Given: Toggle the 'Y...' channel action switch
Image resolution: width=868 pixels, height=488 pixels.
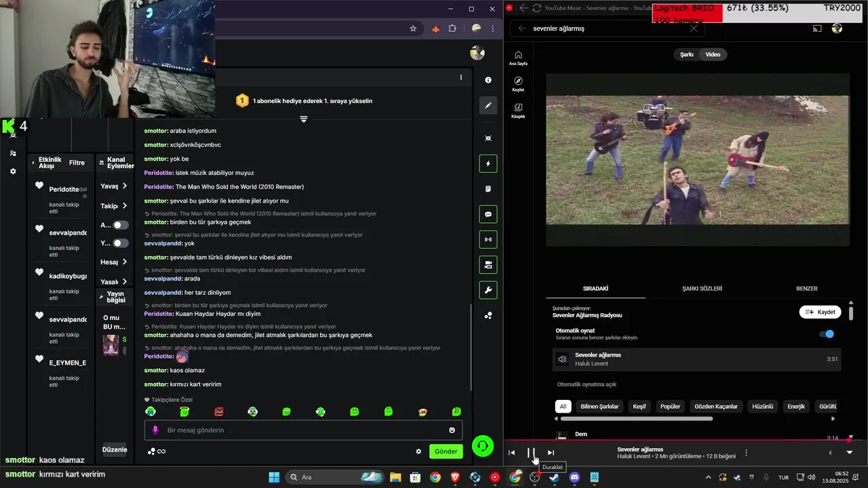Looking at the screenshot, I should click(121, 243).
